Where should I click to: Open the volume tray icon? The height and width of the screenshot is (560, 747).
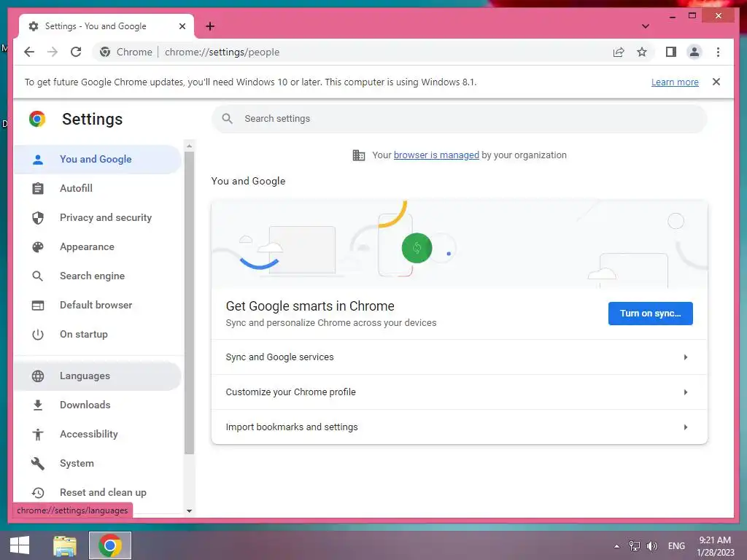click(x=652, y=546)
